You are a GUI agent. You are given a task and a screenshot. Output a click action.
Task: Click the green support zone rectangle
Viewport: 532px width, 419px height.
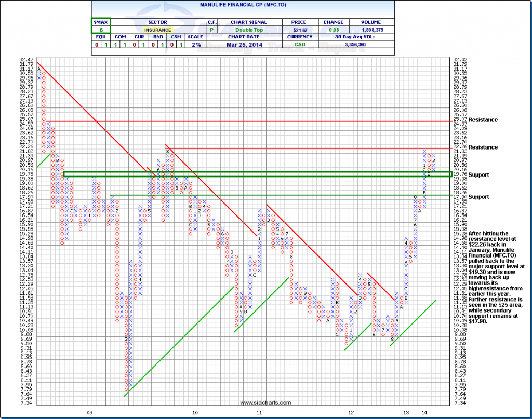pyautogui.click(x=260, y=174)
